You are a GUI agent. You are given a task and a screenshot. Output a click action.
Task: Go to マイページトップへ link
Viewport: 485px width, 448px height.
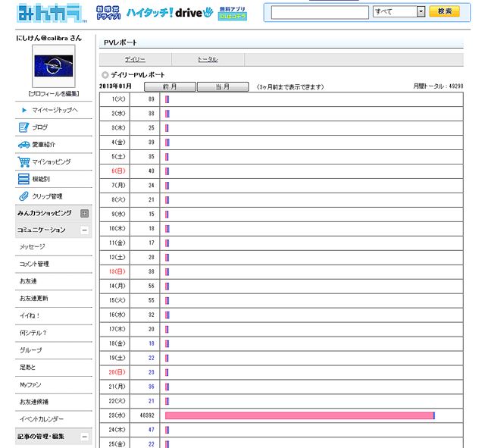55,110
